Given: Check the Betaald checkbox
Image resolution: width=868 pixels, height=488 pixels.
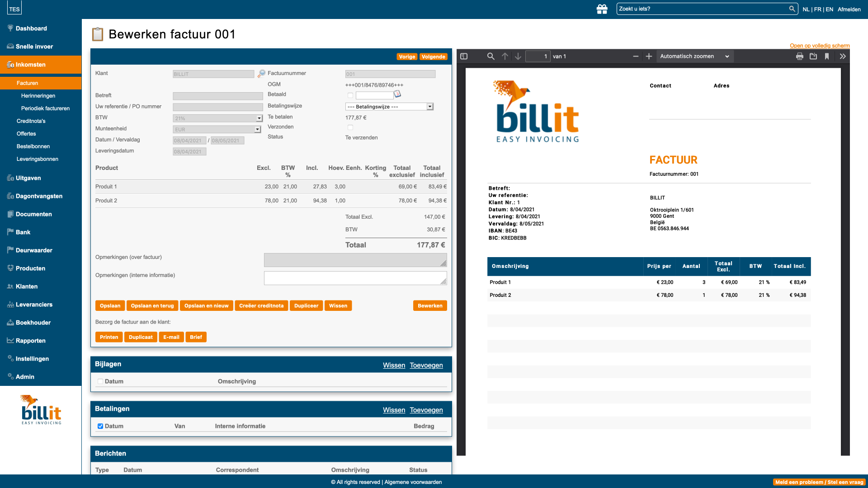Looking at the screenshot, I should (350, 95).
